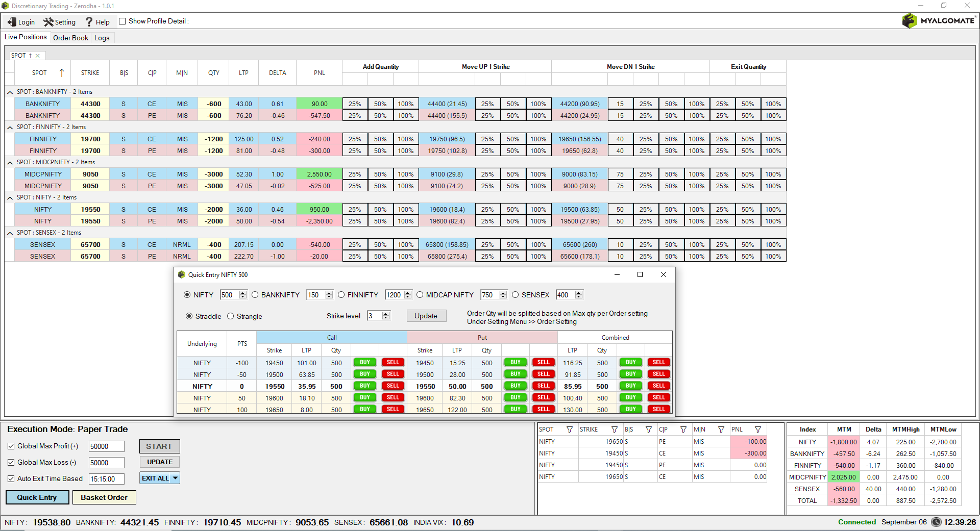Image resolution: width=980 pixels, height=531 pixels.
Task: Buy NIFTY 19550 call in Quick Entry
Action: click(365, 386)
